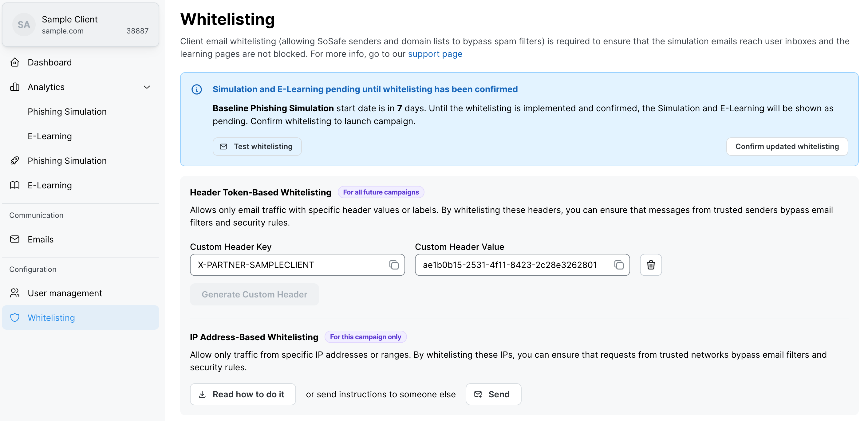The height and width of the screenshot is (421, 868).
Task: Go to the main Phishing Simulation page
Action: pyautogui.click(x=67, y=161)
